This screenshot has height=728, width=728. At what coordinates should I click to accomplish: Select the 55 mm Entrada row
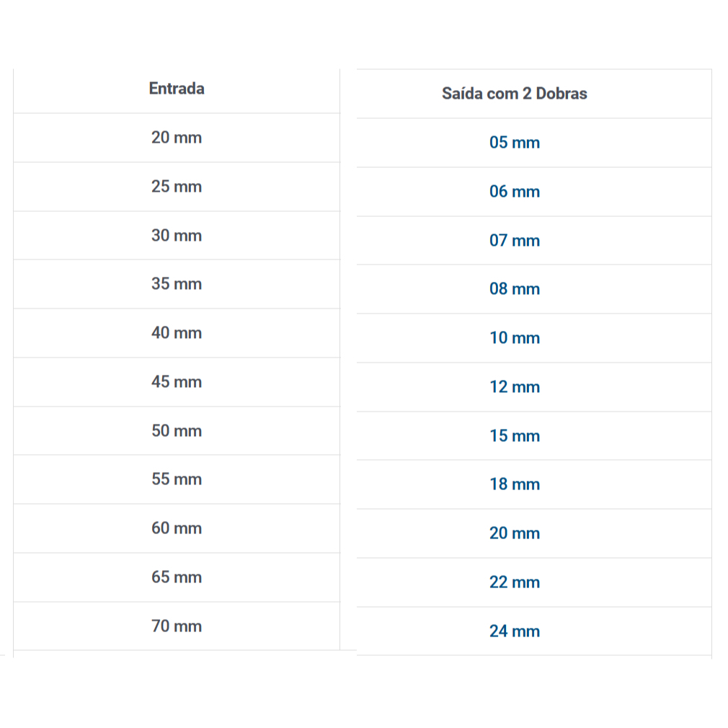pyautogui.click(x=177, y=479)
